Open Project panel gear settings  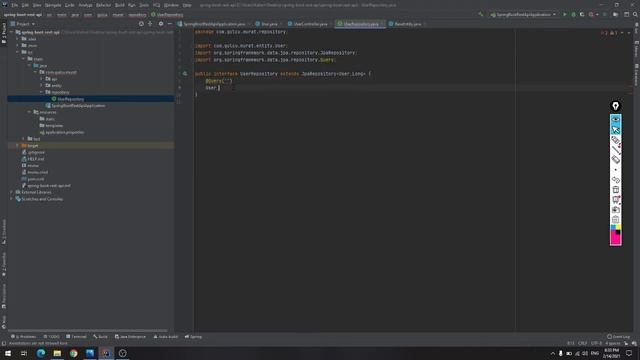click(161, 24)
